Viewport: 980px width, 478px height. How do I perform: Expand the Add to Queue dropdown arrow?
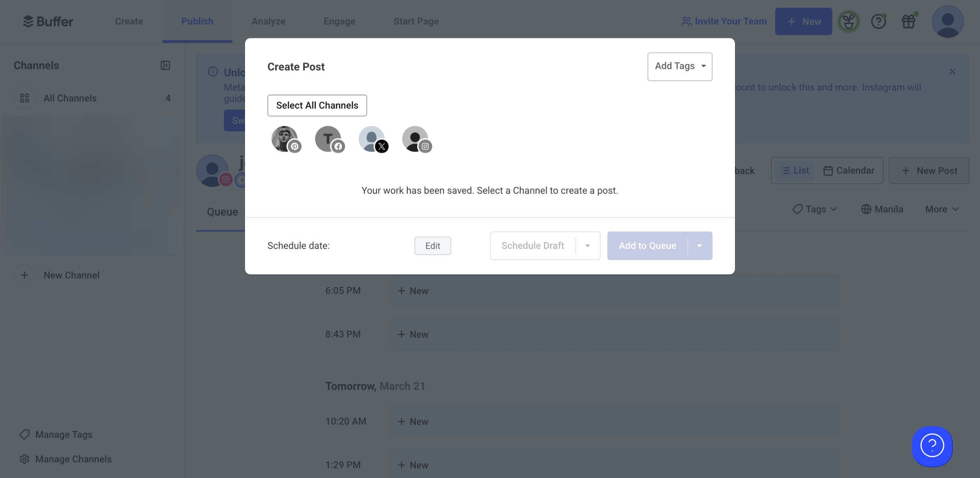coord(699,246)
